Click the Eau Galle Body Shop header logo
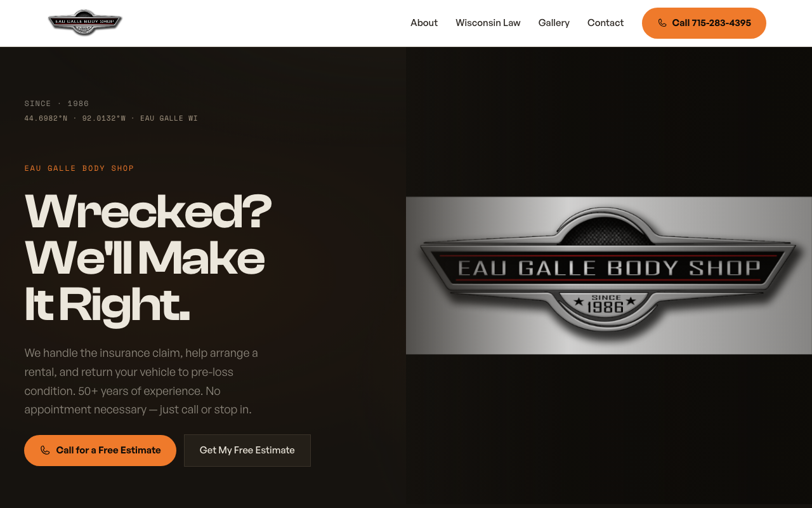This screenshot has height=508, width=812. [85, 23]
